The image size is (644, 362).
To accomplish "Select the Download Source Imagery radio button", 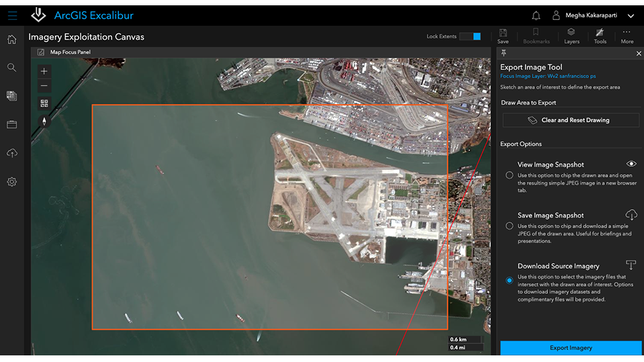I will coord(509,280).
